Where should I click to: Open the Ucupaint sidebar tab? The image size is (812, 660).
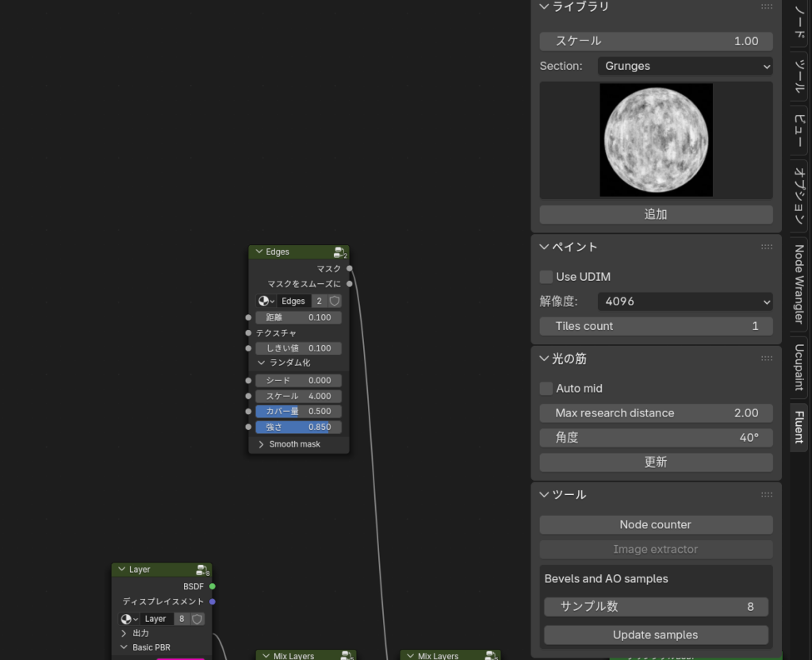(799, 367)
